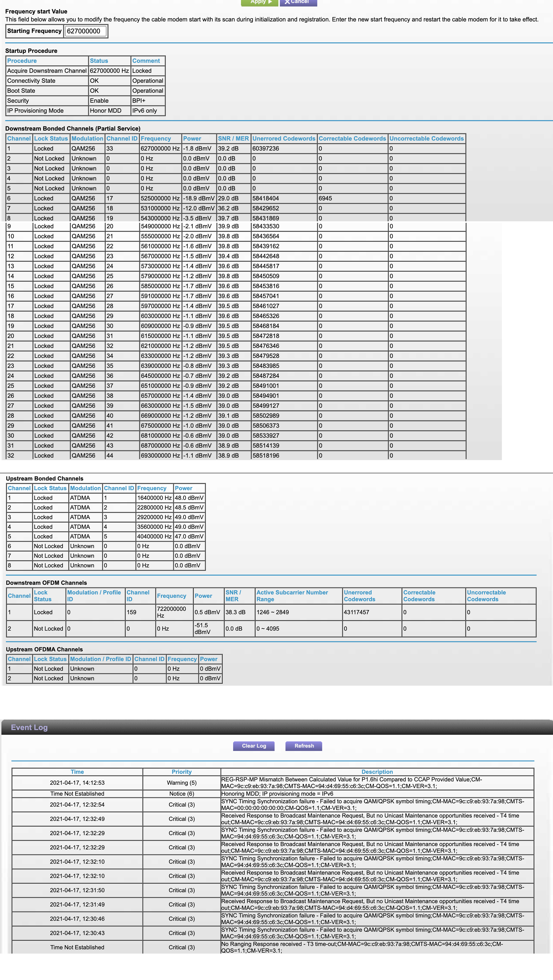Click the Description column header in Event Log
Image resolution: width=553 pixels, height=980 pixels.
click(377, 772)
